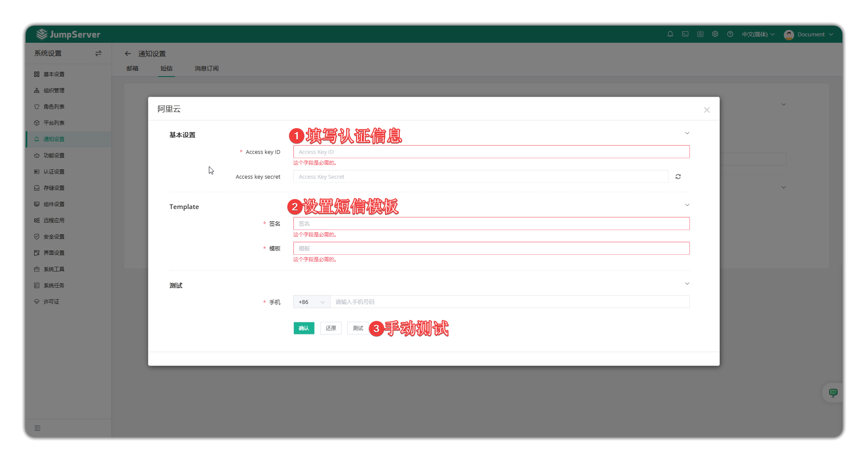Open 基本设置 in the sidebar
This screenshot has width=868, height=454.
tap(68, 74)
